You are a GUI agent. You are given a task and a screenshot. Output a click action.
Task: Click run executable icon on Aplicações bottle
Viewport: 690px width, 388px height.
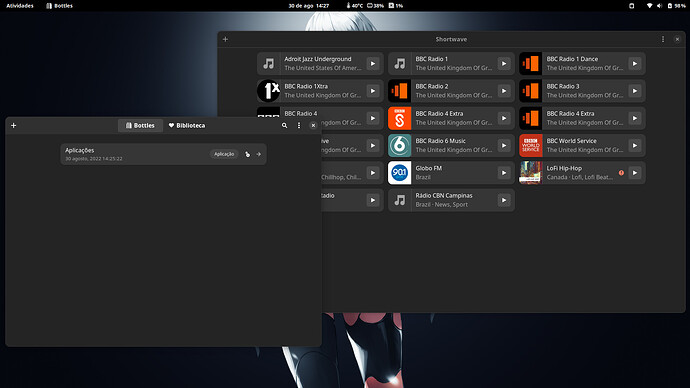pos(247,154)
